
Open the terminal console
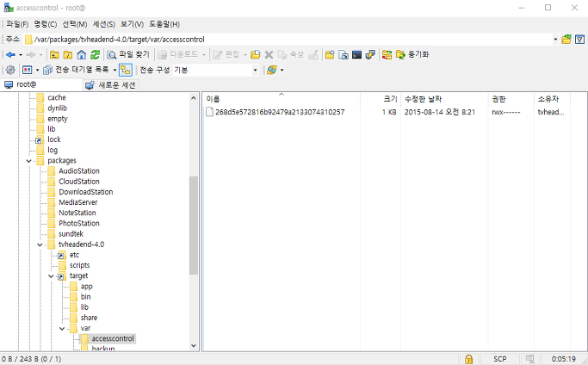coord(356,55)
